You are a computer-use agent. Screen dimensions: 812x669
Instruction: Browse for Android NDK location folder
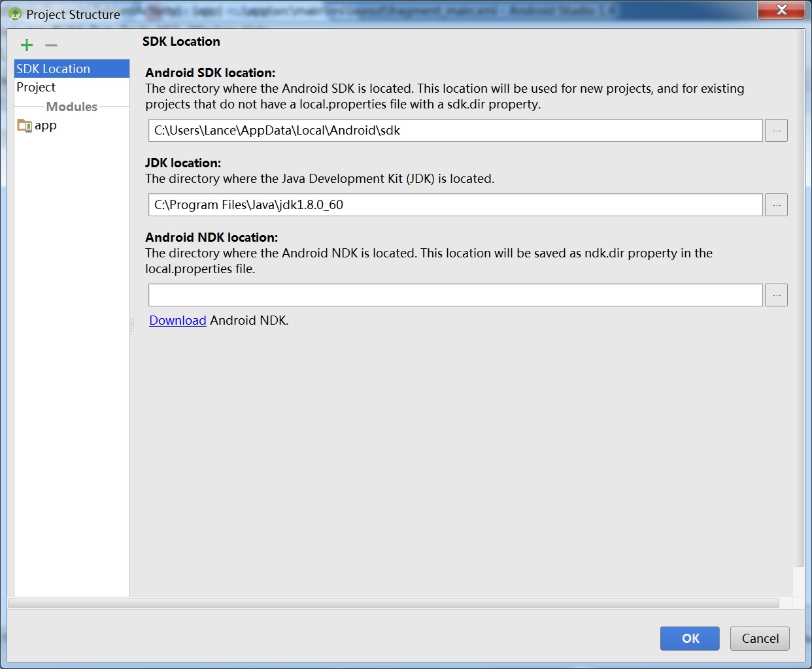pyautogui.click(x=776, y=295)
